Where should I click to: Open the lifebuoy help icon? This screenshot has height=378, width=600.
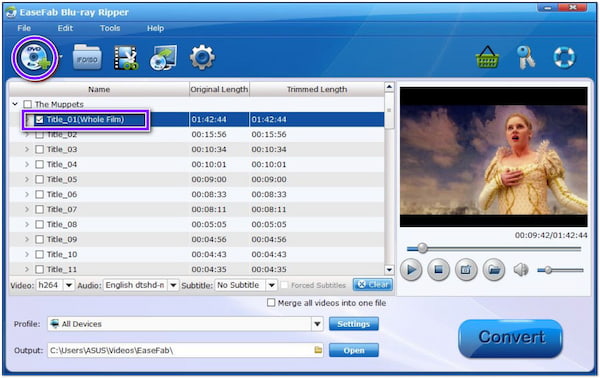(x=564, y=57)
